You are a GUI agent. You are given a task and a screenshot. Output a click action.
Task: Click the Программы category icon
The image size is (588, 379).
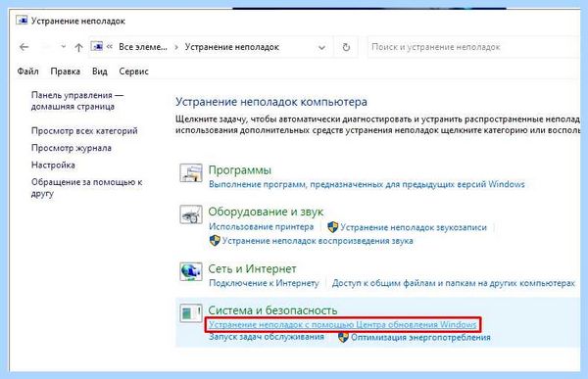191,172
